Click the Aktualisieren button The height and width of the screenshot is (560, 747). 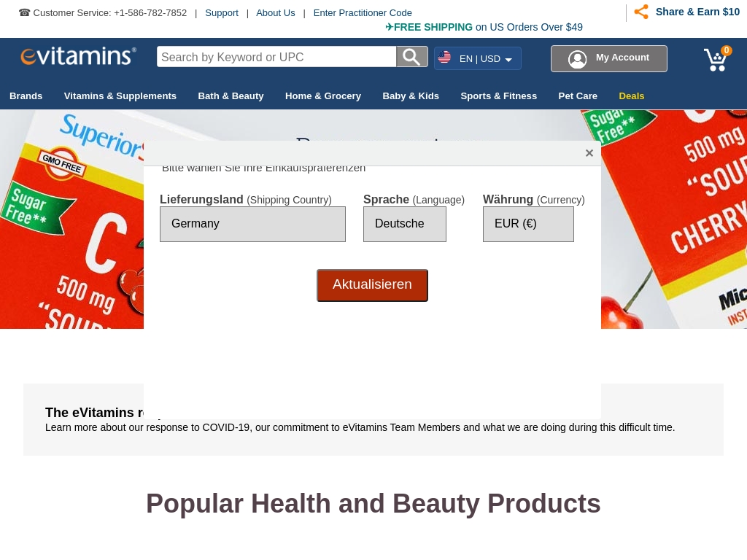373,285
